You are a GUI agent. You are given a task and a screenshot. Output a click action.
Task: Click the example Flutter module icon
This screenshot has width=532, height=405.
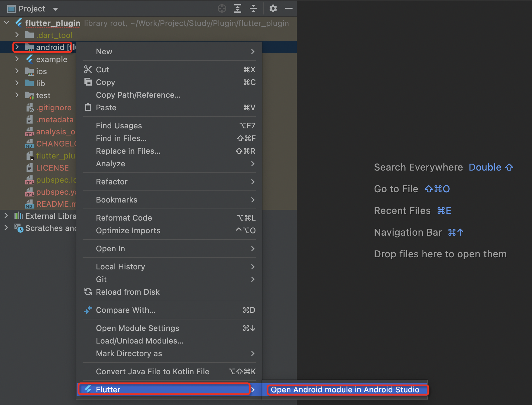30,59
